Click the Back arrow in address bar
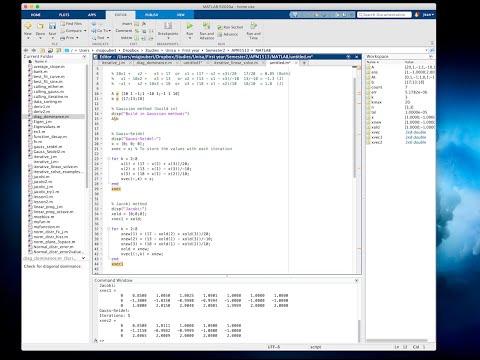This screenshot has width=480, height=360. click(x=26, y=50)
